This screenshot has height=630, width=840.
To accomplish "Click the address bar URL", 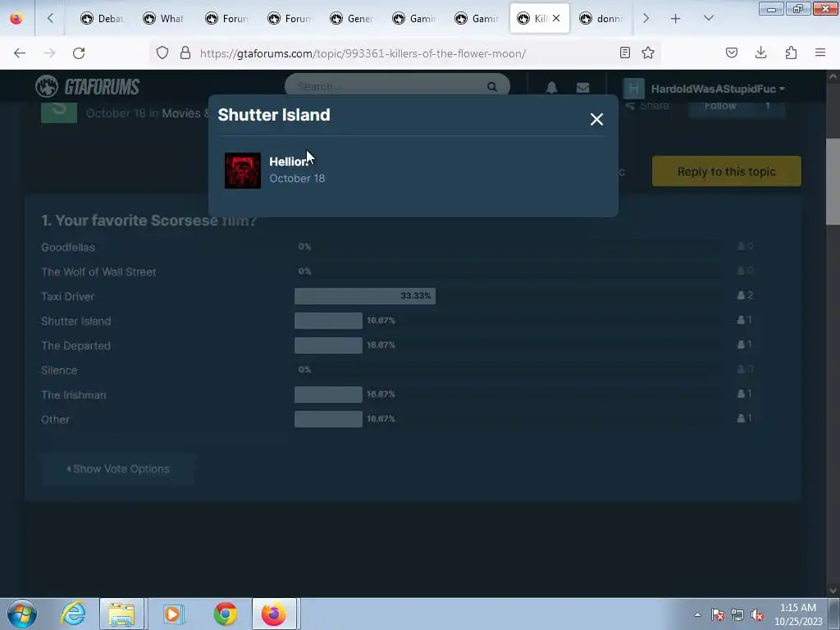I will point(363,53).
